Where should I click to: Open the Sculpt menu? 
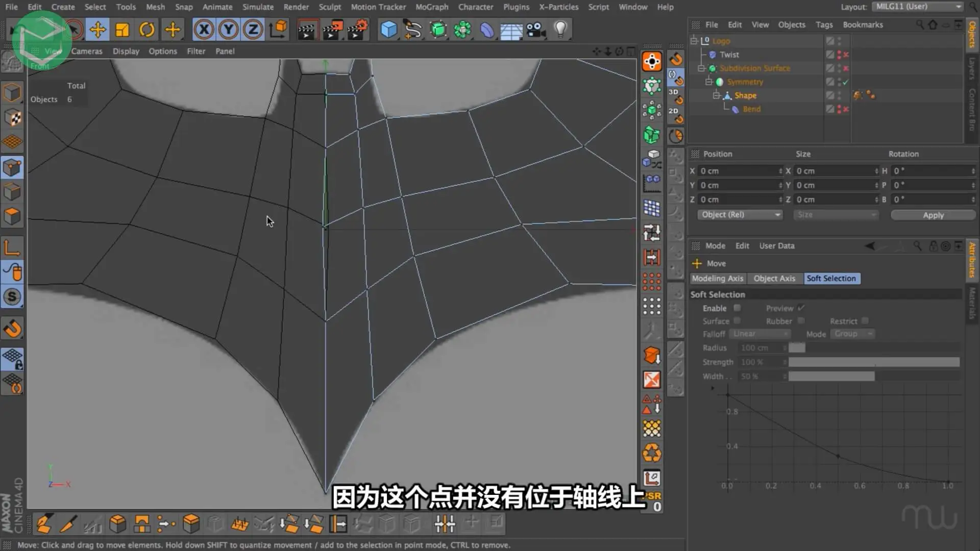coord(330,7)
